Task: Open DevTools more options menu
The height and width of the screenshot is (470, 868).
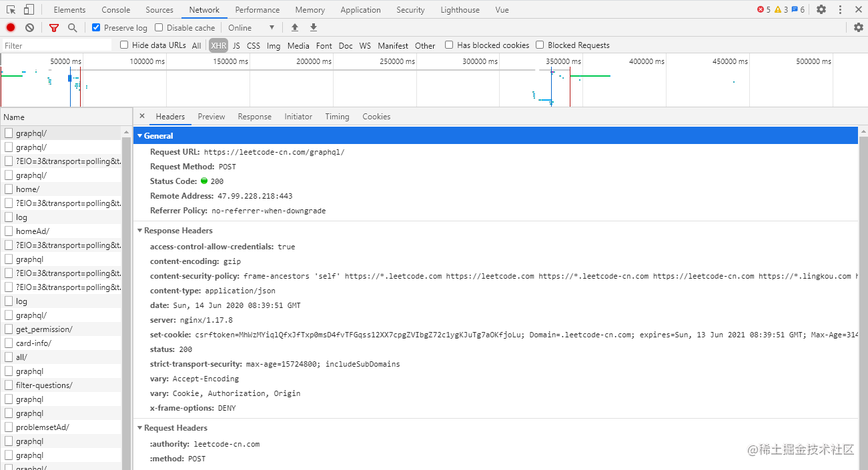Action: 840,9
